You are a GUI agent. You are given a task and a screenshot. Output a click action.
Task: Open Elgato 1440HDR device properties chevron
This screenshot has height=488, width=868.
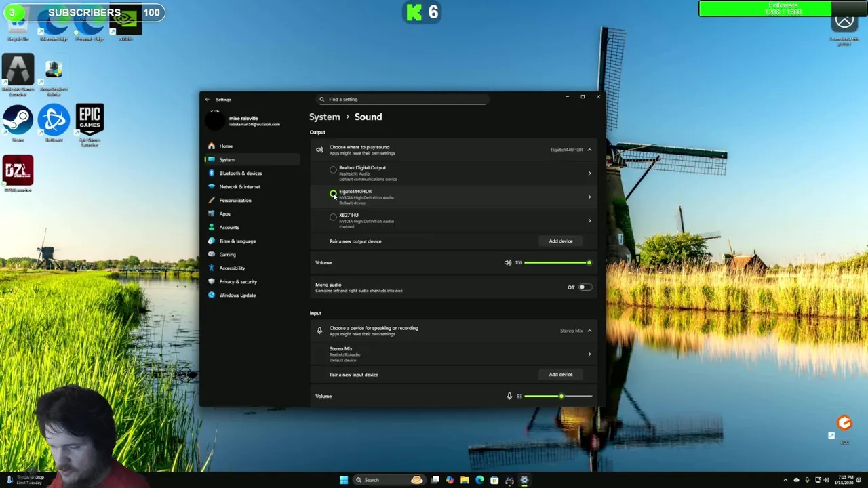click(x=589, y=197)
